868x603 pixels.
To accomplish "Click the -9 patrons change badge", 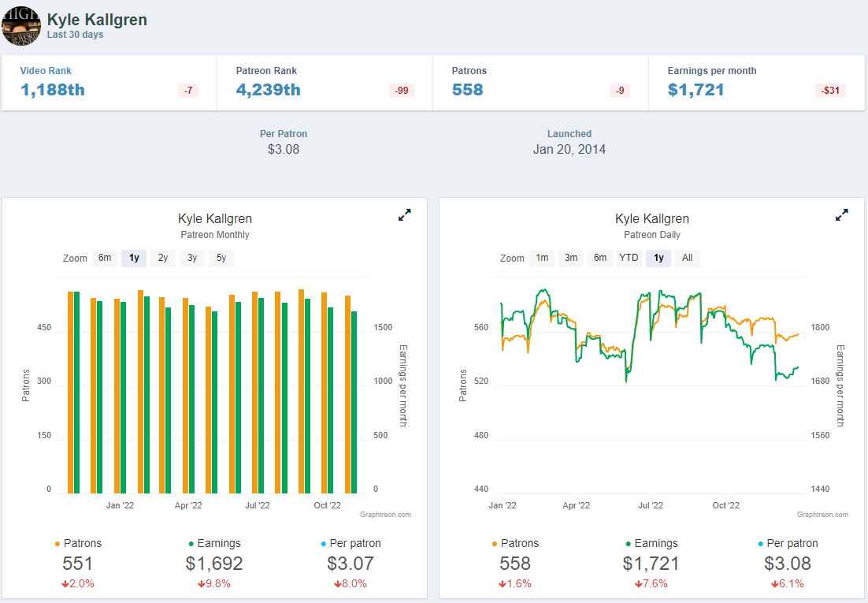I will 620,91.
